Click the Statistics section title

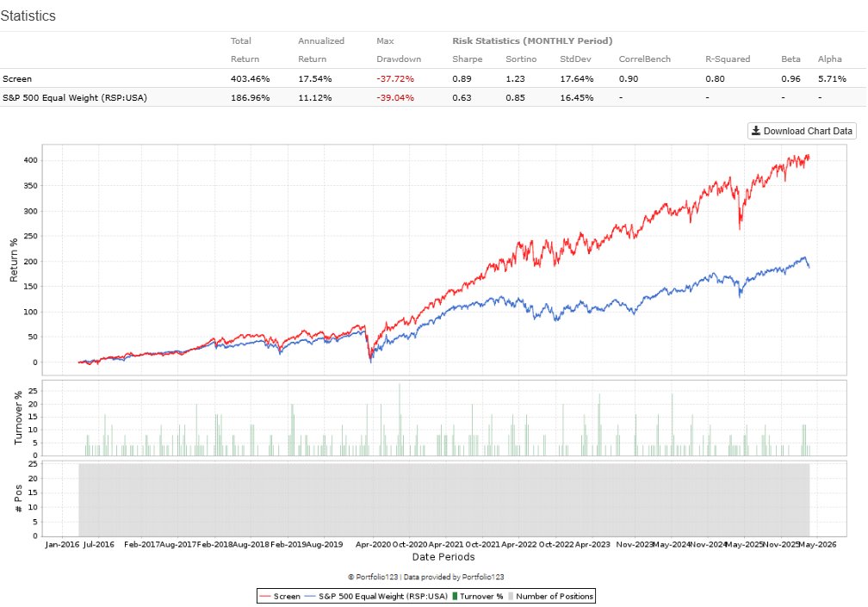28,15
